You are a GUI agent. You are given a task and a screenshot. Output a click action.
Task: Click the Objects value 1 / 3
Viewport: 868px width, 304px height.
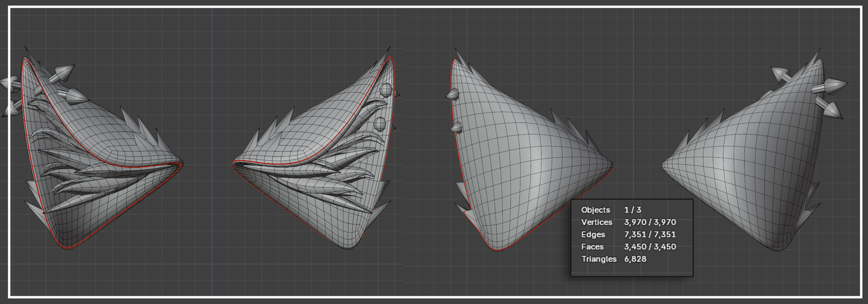[x=633, y=210]
